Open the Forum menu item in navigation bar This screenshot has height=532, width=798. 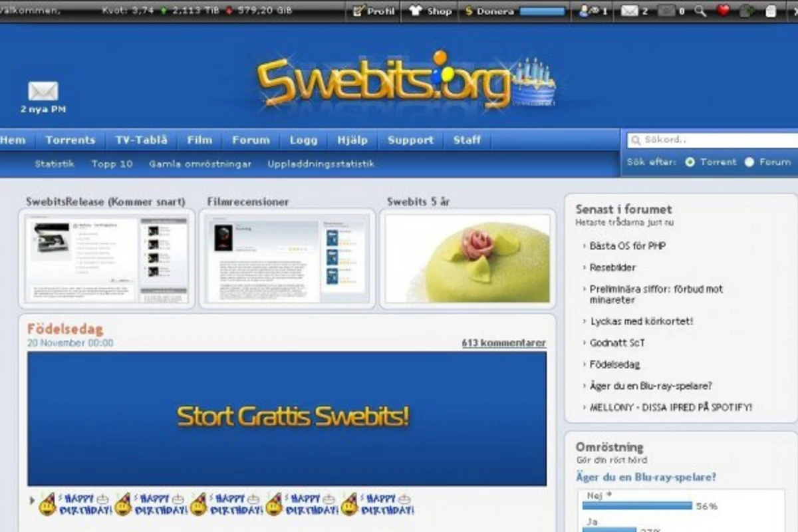(x=251, y=140)
